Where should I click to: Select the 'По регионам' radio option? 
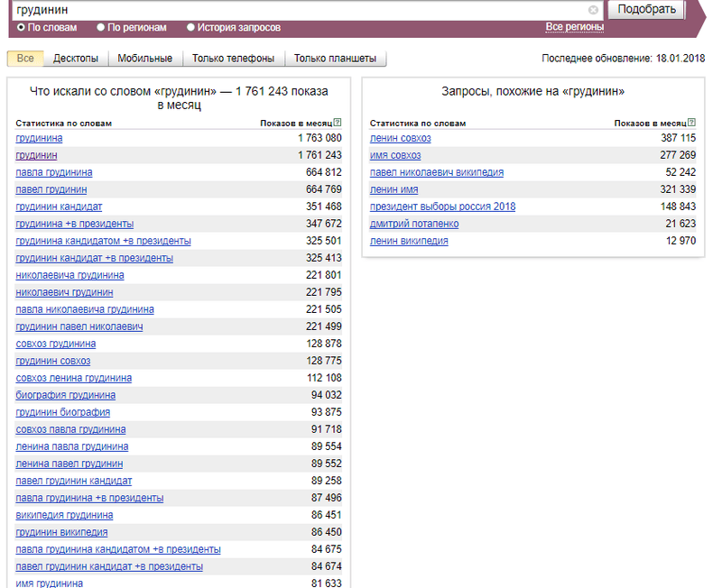point(100,28)
